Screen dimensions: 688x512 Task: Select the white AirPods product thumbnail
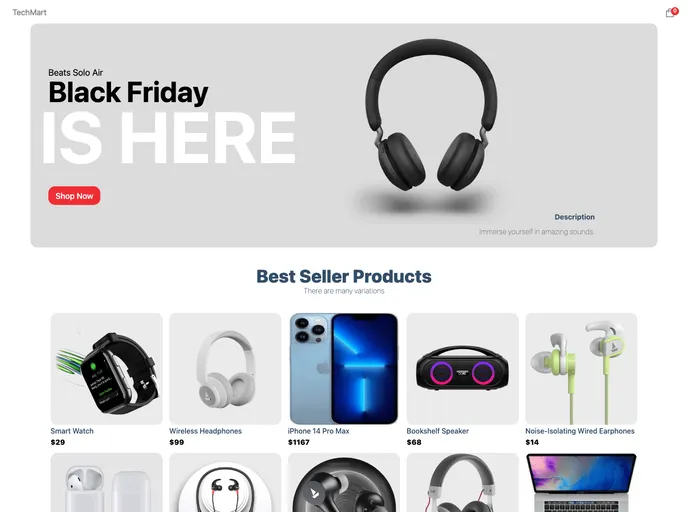(x=107, y=483)
